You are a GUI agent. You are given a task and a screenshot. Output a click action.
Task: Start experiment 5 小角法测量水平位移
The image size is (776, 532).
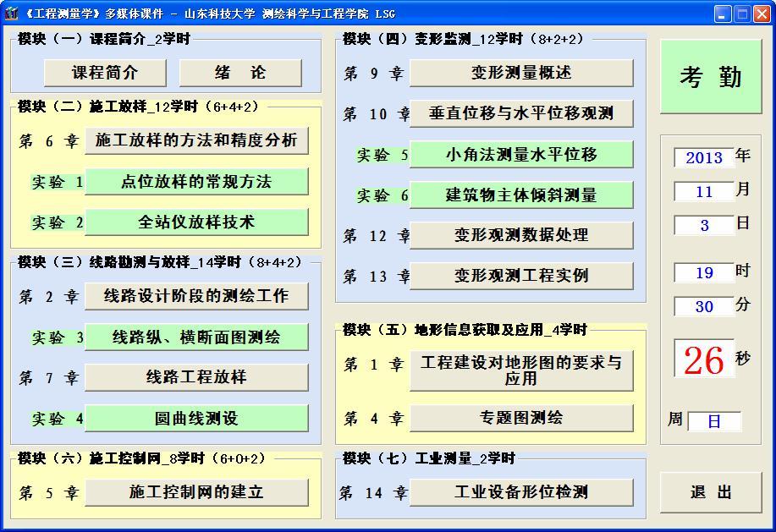(522, 156)
